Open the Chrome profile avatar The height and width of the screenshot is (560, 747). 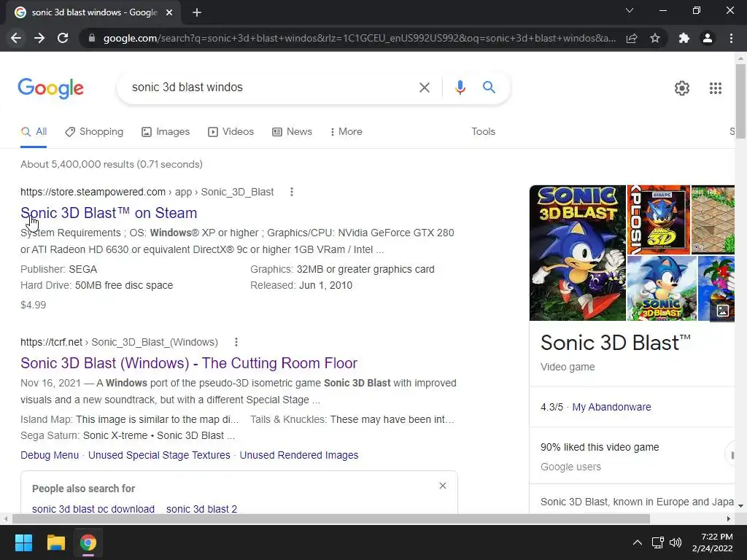click(x=708, y=38)
